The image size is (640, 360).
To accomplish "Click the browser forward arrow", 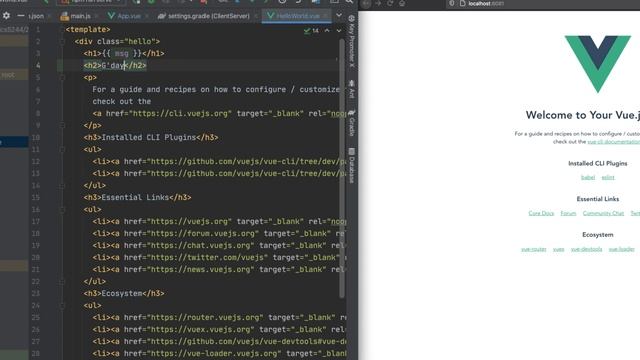I will pyautogui.click(x=378, y=3).
